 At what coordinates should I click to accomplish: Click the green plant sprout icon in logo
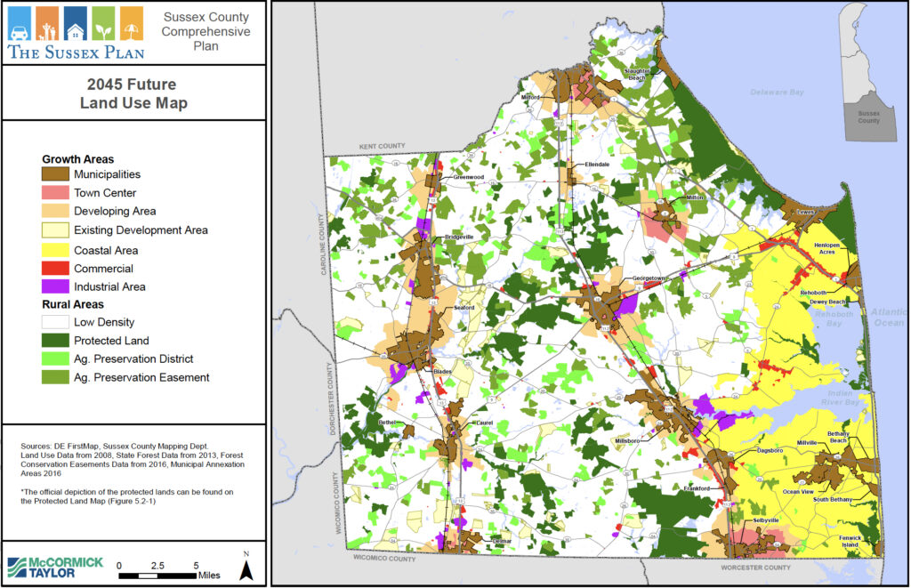point(103,23)
